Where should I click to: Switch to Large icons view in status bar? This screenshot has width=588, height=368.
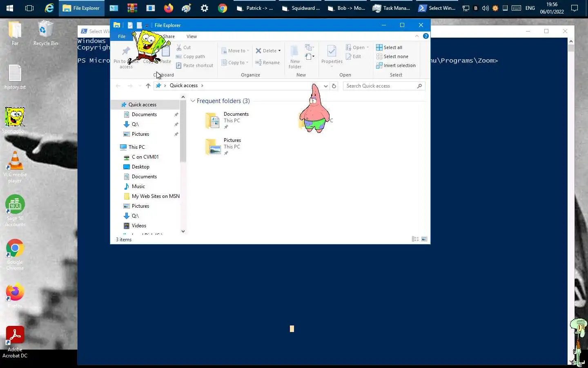(424, 239)
